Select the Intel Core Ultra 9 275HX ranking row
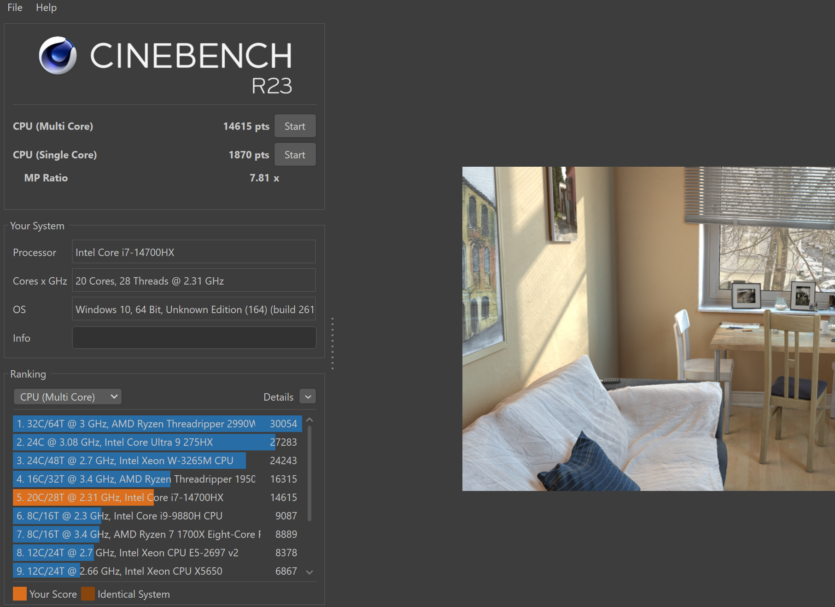This screenshot has width=835, height=607. (x=158, y=442)
